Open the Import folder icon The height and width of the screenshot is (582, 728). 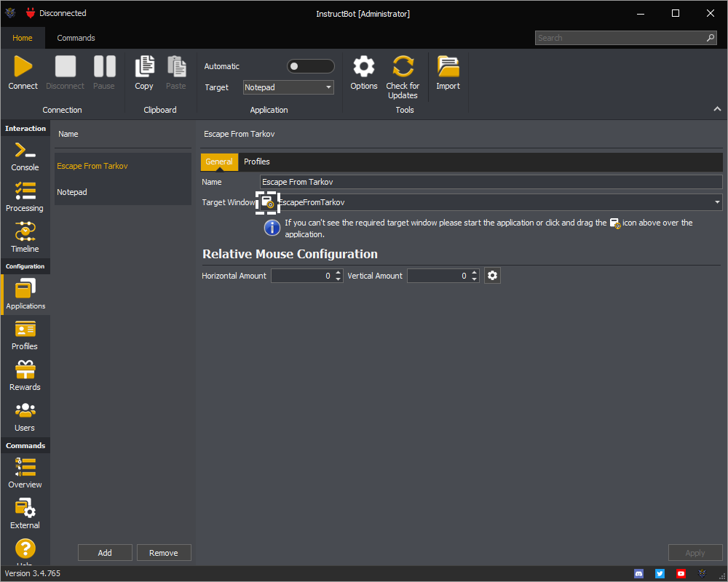(448, 67)
